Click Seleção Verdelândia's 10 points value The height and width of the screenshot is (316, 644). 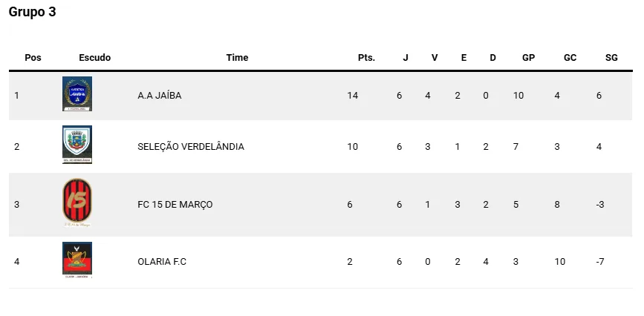click(x=352, y=147)
